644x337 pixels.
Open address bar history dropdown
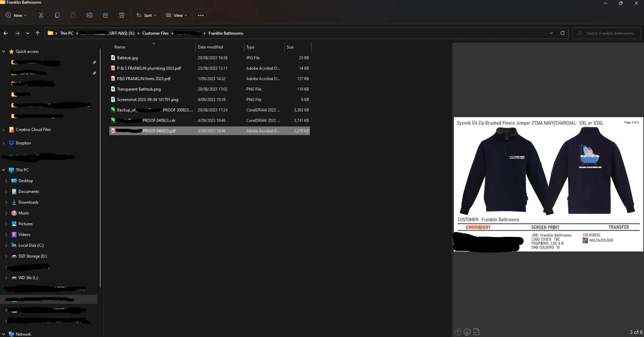551,33
